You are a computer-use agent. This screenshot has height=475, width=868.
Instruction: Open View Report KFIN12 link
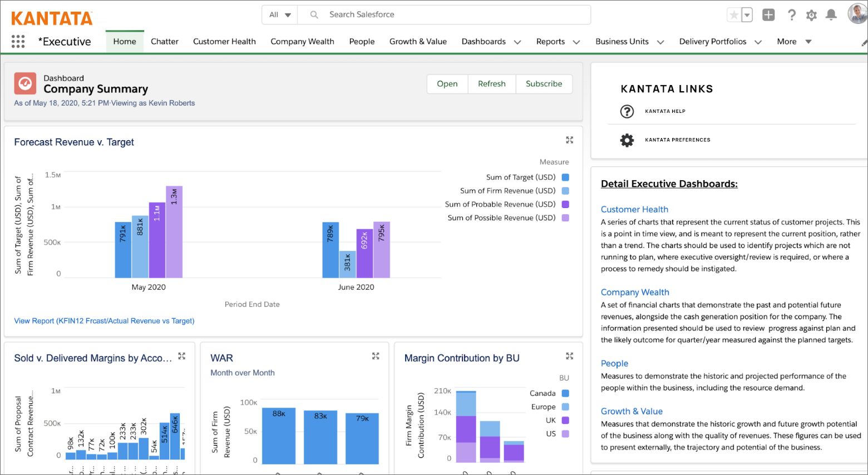point(104,321)
